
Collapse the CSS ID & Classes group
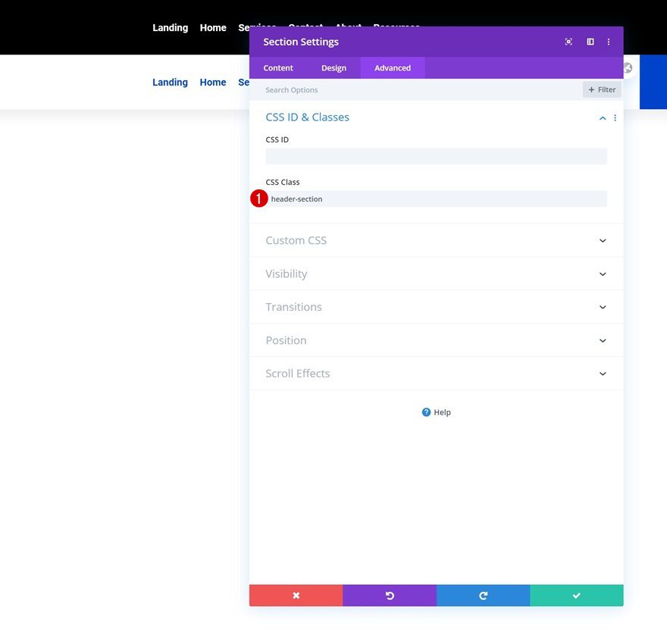(603, 118)
